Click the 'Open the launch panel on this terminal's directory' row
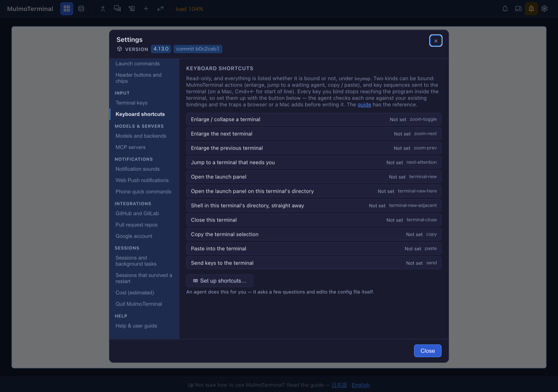Image resolution: width=558 pixels, height=392 pixels. (314, 191)
